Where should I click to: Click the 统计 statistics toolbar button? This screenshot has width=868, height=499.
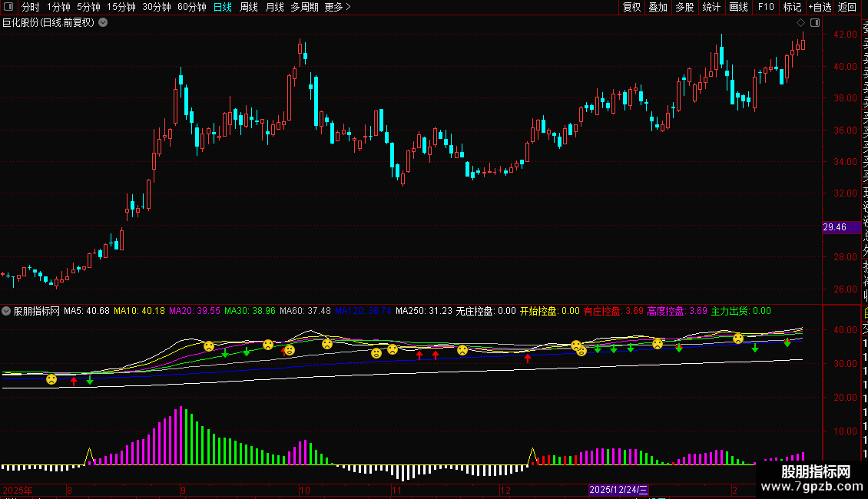tap(711, 8)
